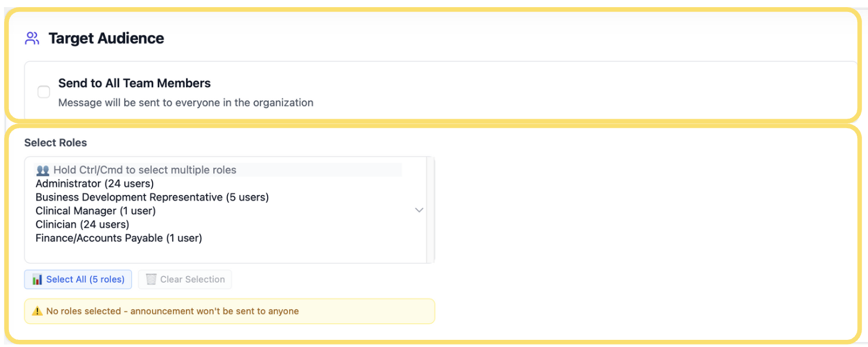Click the Select All (5 roles) button text
The width and height of the screenshot is (868, 347).
85,280
